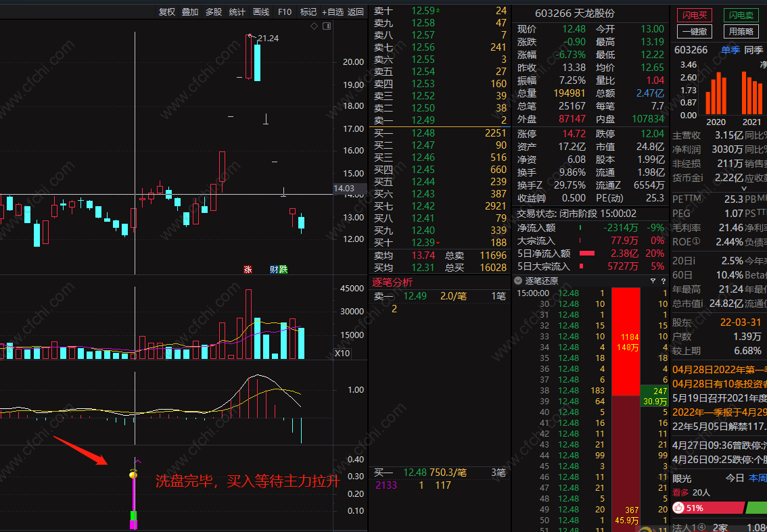Switch to 单季 single-quarter view
This screenshot has height=532, width=767.
click(x=730, y=50)
